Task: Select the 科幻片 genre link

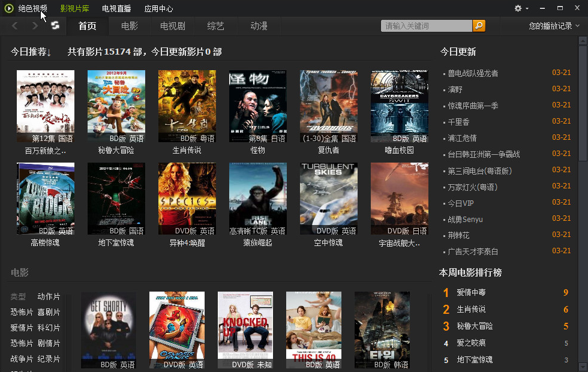Action: [x=49, y=328]
